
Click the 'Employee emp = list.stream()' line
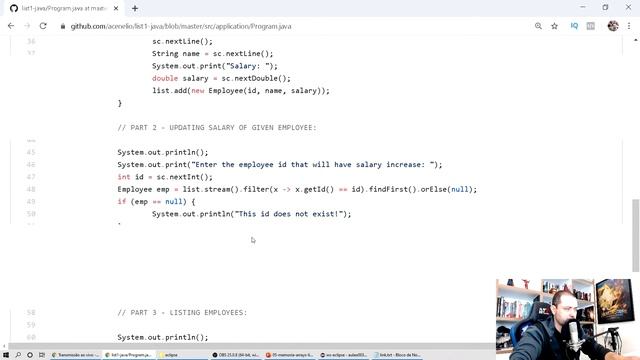point(297,189)
